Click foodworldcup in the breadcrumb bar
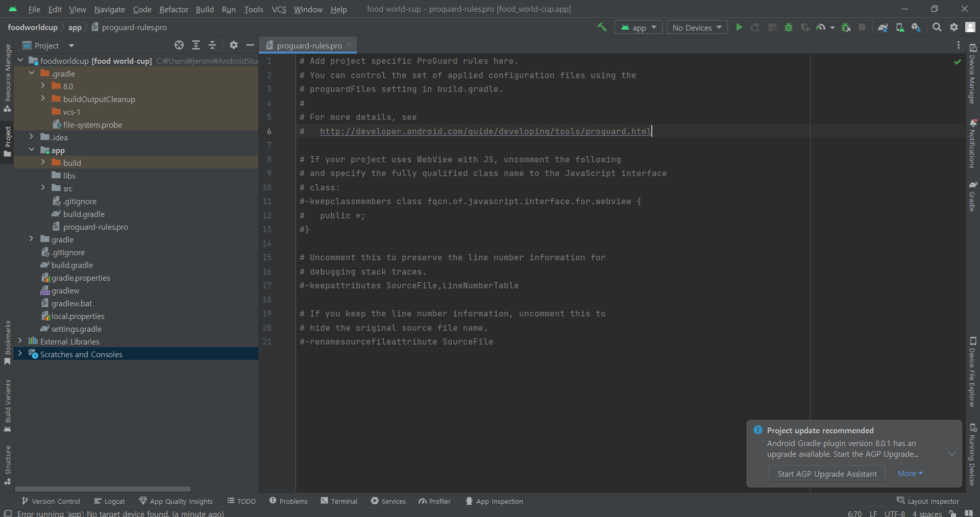 coord(33,27)
